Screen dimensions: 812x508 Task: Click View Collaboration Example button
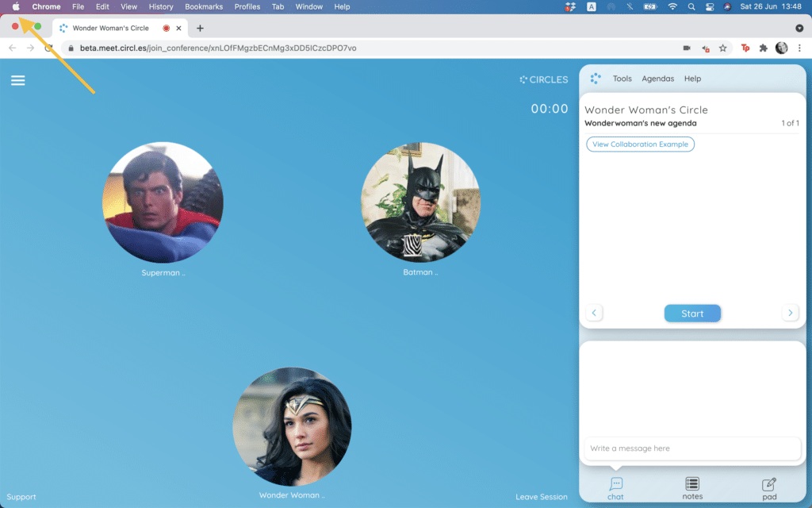tap(640, 144)
